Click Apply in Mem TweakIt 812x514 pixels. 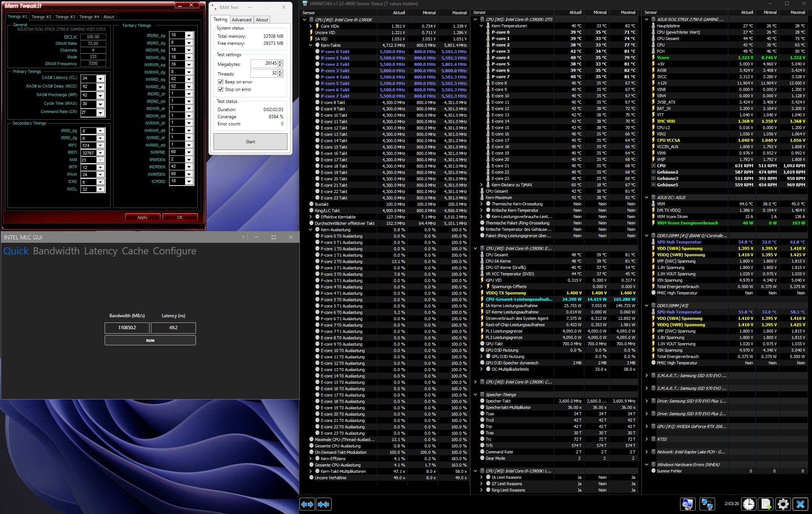coord(142,217)
